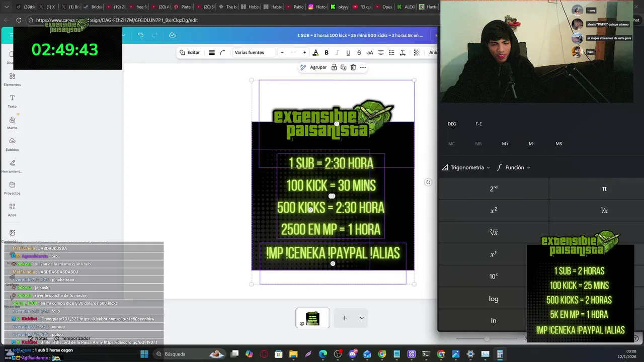Toggle lock on selected elements

(334, 67)
